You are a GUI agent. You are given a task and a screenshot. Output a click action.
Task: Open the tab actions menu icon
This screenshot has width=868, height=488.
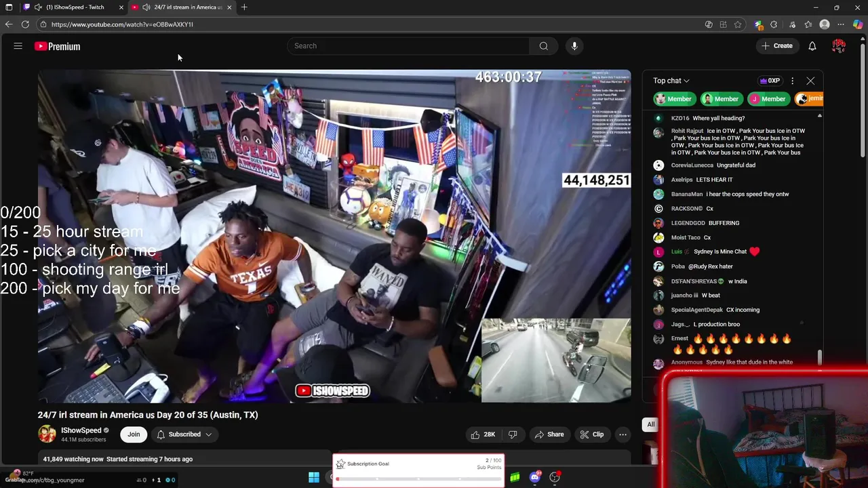9,7
